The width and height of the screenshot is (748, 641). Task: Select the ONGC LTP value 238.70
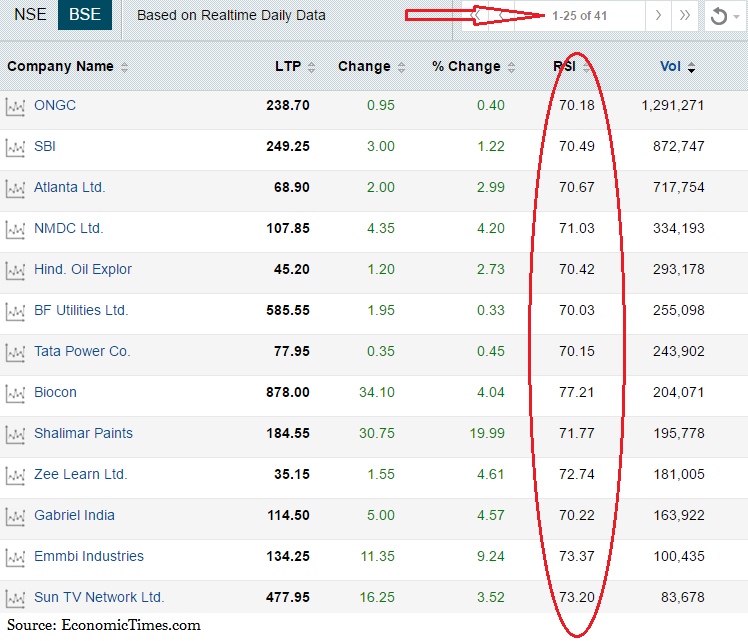[288, 105]
